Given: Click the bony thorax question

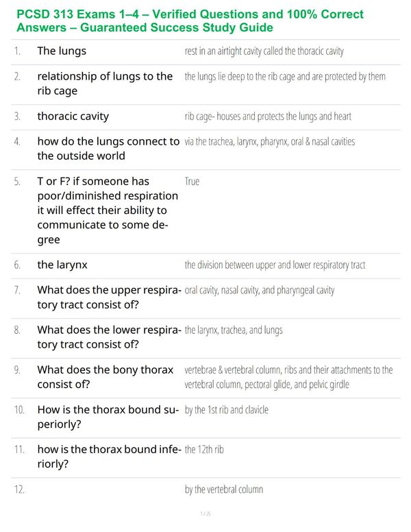Looking at the screenshot, I should coord(105,377).
